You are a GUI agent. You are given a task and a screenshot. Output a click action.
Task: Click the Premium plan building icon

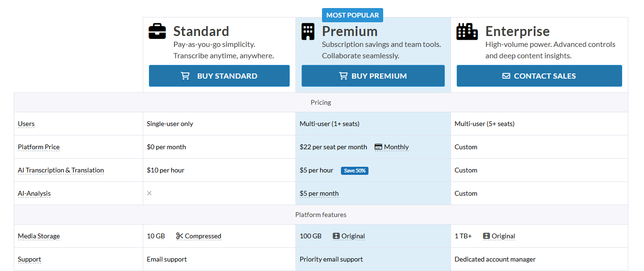pyautogui.click(x=308, y=32)
